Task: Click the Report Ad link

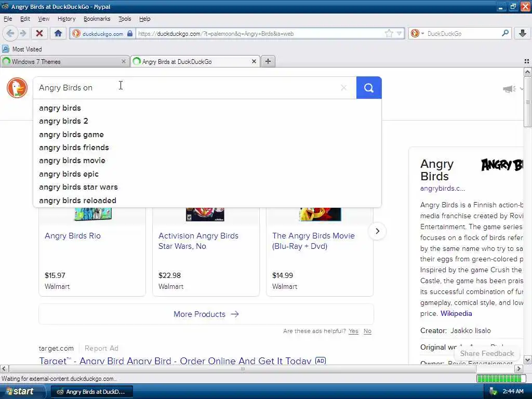Action: 101,349
